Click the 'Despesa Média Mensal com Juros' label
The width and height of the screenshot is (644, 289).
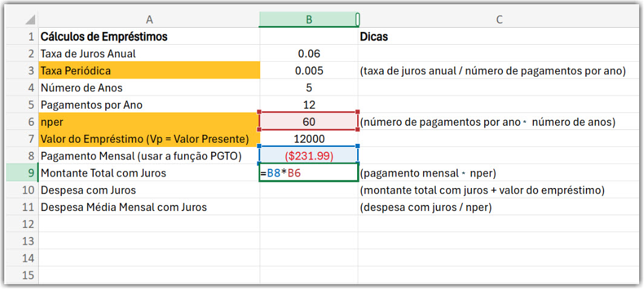[x=123, y=207]
